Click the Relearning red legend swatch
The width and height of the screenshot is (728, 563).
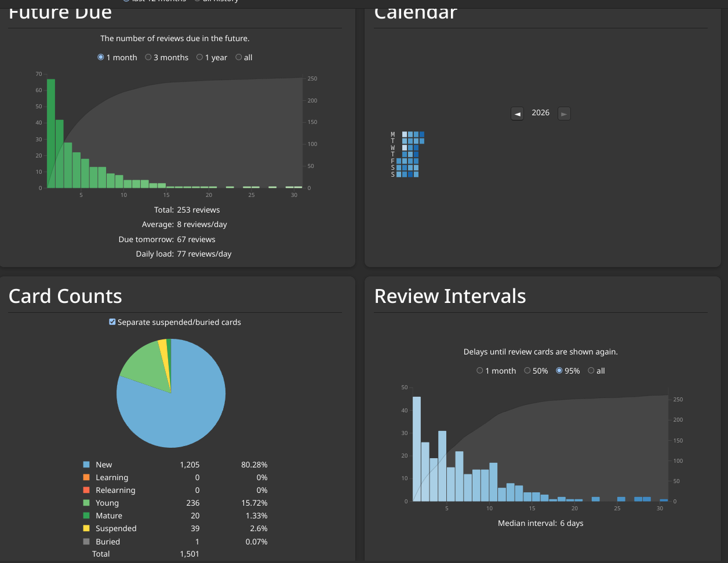click(x=86, y=490)
